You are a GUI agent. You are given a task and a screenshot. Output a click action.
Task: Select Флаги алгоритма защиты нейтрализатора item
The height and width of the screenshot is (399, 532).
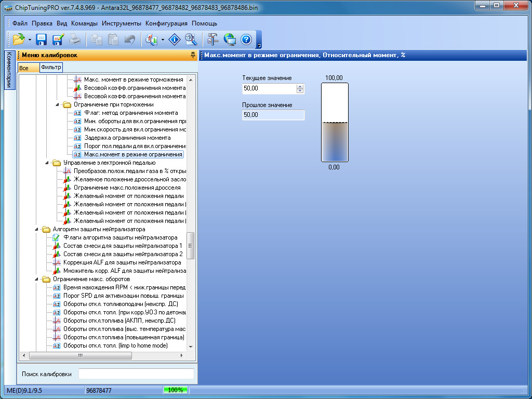(120, 237)
